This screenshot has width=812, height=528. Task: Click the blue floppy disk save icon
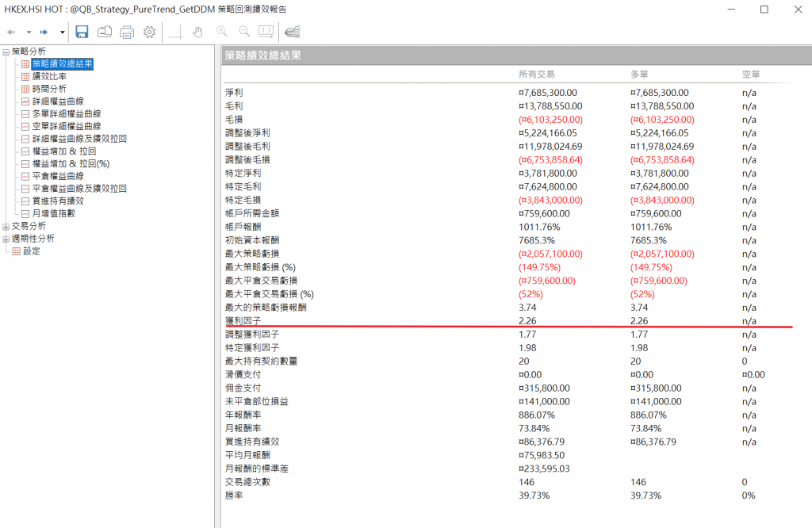82,32
